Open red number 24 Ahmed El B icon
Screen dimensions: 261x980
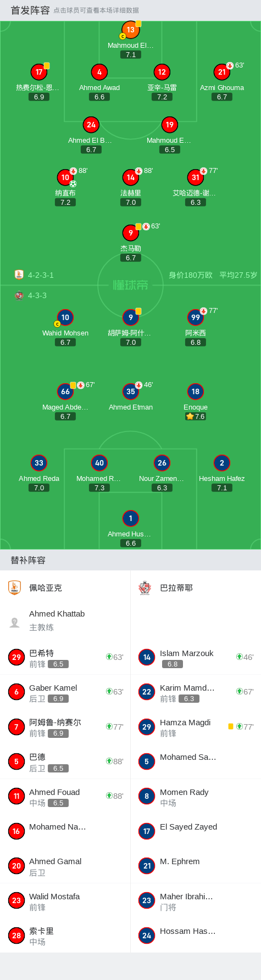pos(91,125)
